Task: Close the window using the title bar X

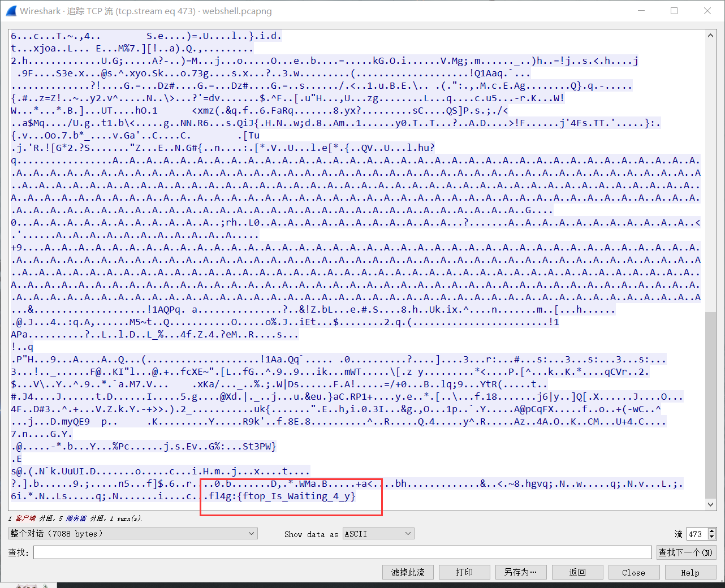Action: (x=707, y=11)
